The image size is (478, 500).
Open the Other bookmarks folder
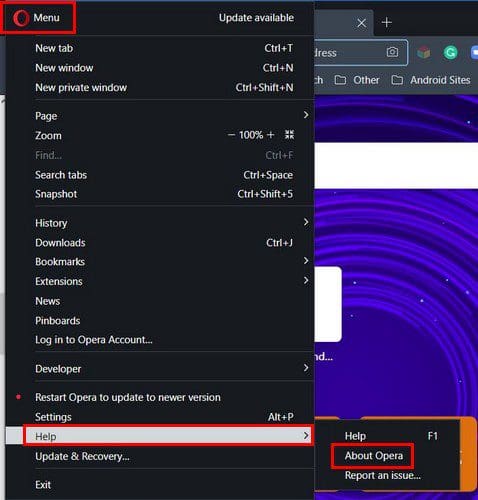[x=357, y=80]
